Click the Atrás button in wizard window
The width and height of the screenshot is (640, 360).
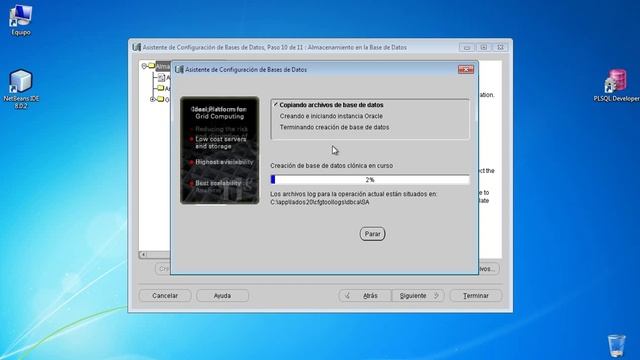365,296
